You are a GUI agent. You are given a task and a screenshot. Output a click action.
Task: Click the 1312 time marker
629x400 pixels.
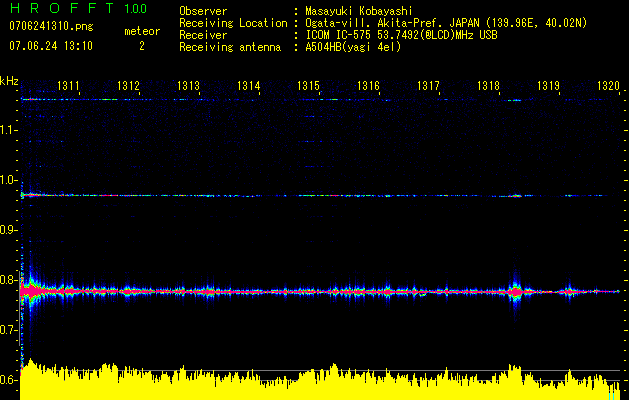tap(128, 85)
